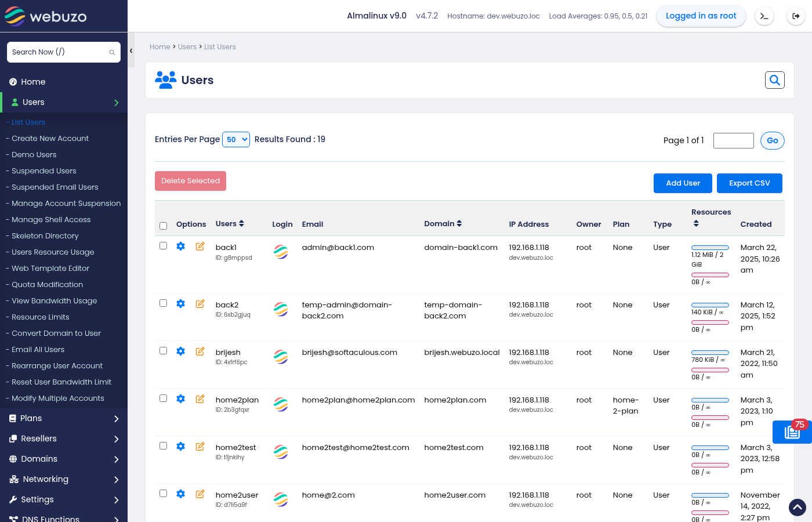Login as back1 via Webuzo icon

pos(281,252)
